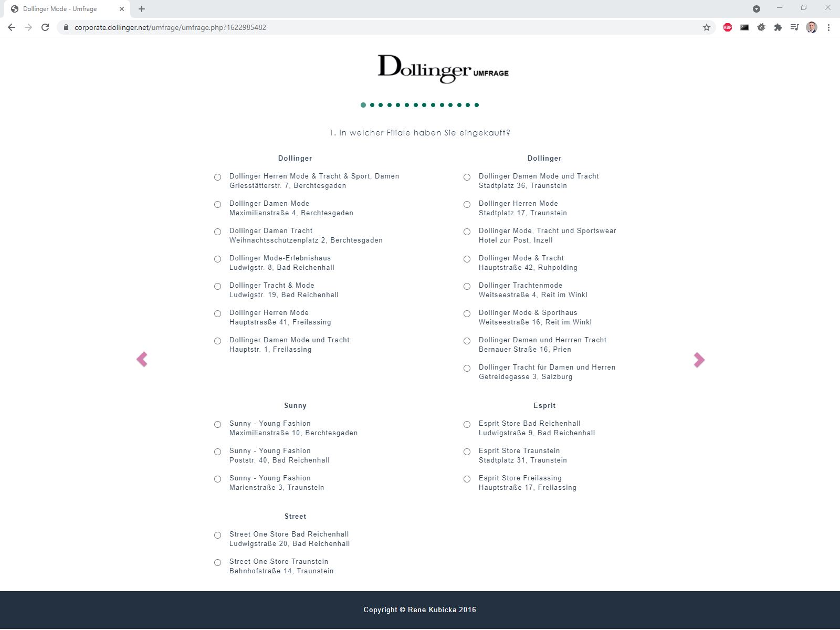Reload the survey page
Screen dimensions: 840x630
click(45, 27)
